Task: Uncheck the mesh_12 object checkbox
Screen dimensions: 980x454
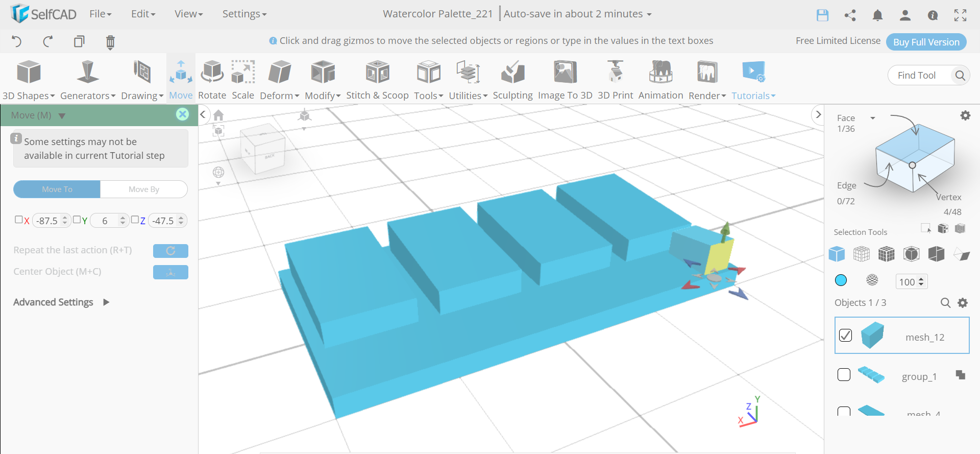Action: tap(846, 335)
